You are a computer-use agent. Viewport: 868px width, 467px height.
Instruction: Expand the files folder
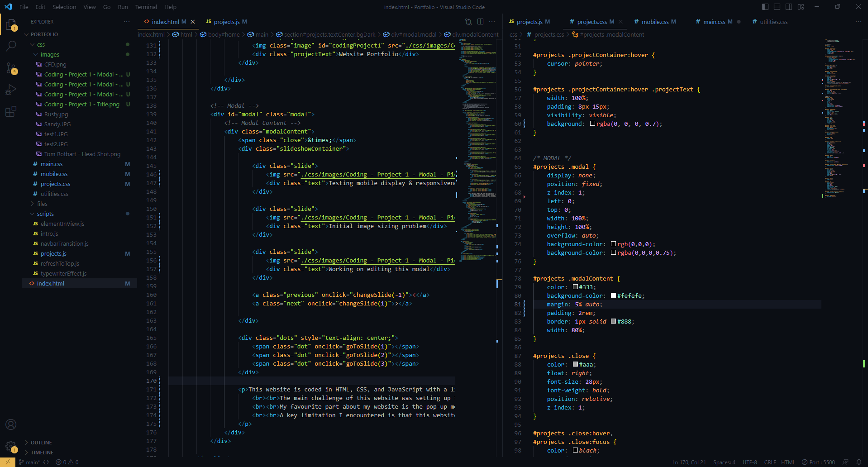[42, 204]
